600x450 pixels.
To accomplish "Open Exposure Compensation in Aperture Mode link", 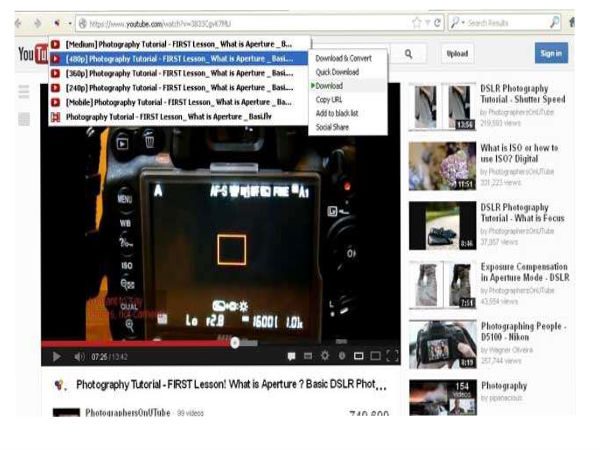I will click(525, 272).
